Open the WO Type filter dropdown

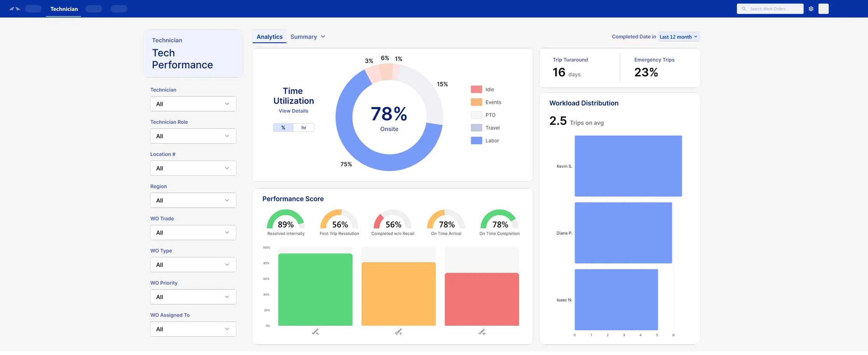pyautogui.click(x=193, y=265)
